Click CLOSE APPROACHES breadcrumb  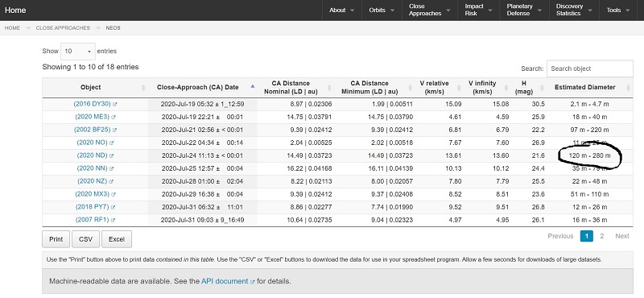point(63,28)
